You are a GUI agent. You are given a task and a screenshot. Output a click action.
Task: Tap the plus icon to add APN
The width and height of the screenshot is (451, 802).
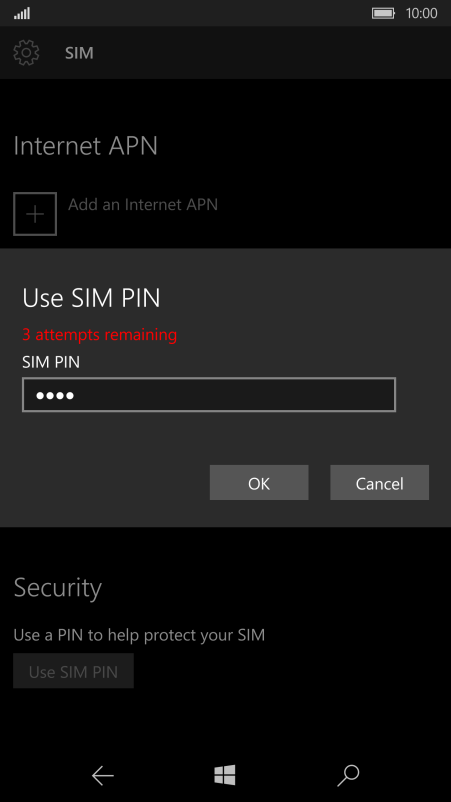click(35, 214)
